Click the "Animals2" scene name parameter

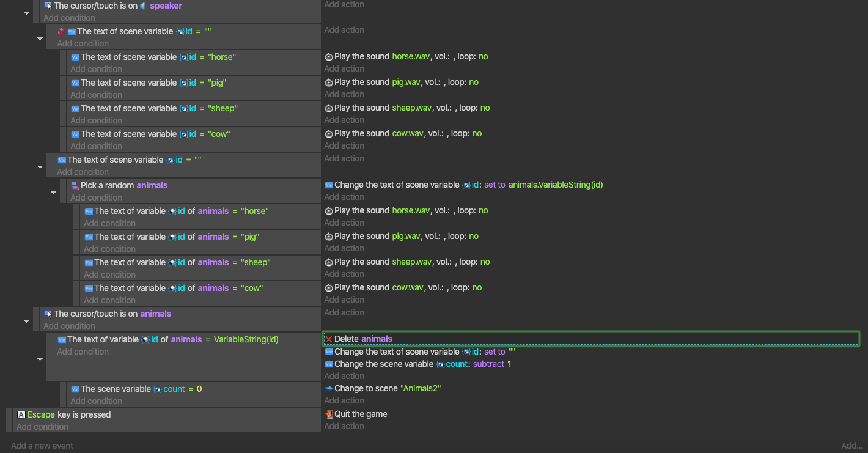tap(421, 388)
